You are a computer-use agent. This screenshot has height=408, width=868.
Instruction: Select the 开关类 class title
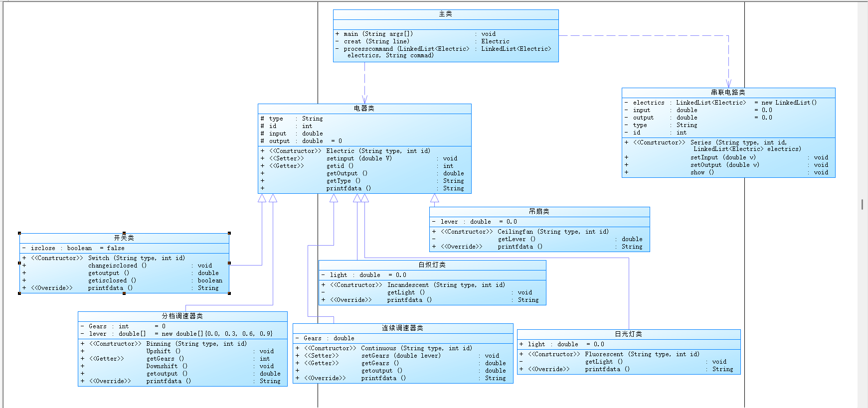click(x=124, y=238)
